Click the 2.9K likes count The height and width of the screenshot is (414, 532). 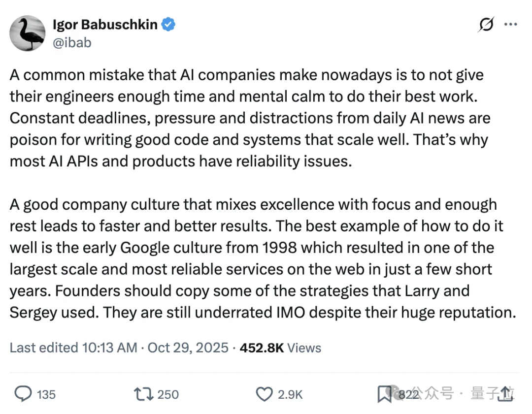(290, 394)
